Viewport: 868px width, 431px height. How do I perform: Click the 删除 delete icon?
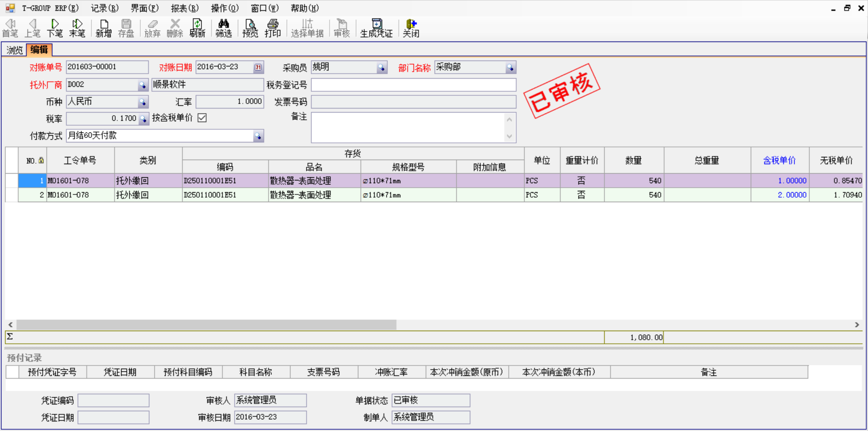175,28
